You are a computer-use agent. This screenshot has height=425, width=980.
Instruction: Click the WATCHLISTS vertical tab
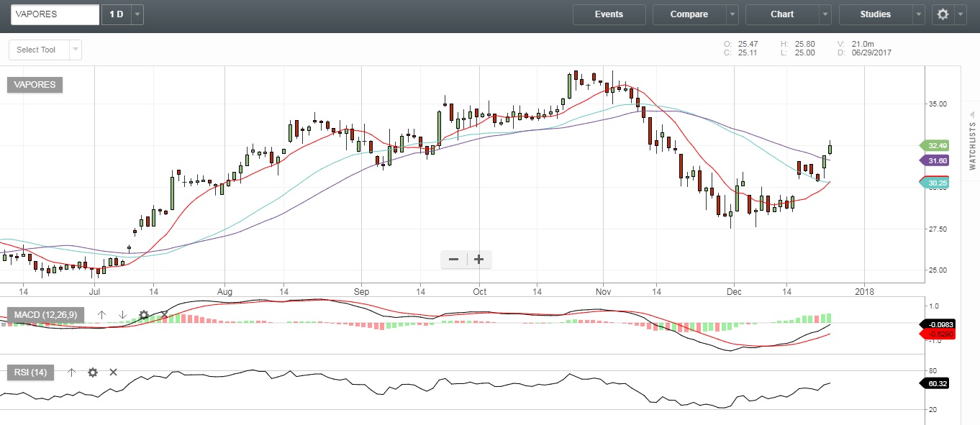tap(972, 146)
